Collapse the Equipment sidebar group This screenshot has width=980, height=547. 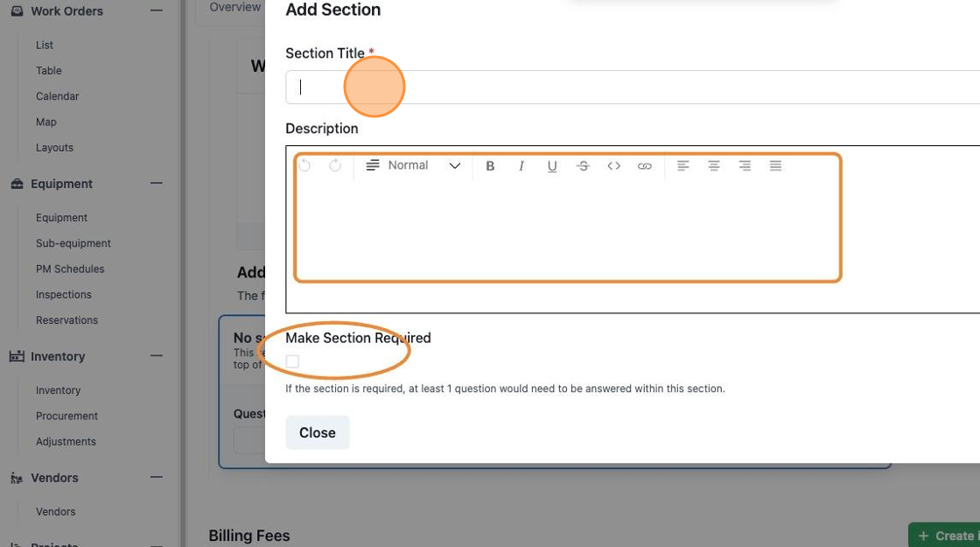click(x=157, y=183)
